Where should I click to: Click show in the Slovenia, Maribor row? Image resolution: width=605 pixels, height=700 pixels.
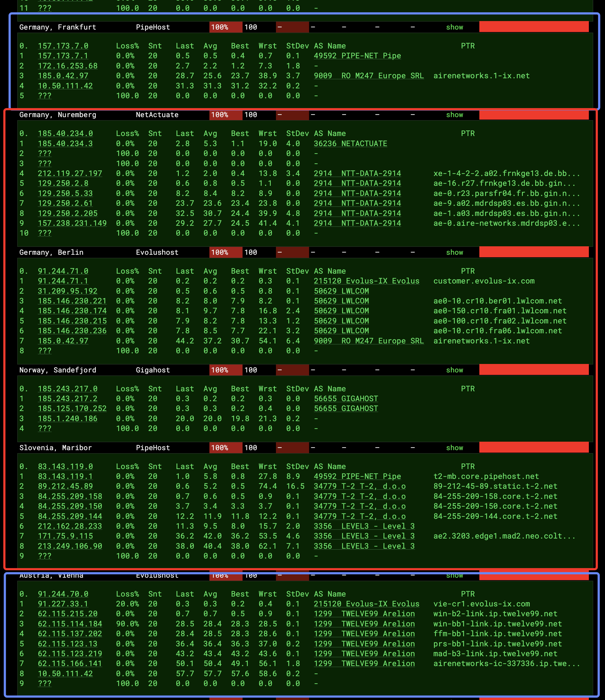coord(454,447)
